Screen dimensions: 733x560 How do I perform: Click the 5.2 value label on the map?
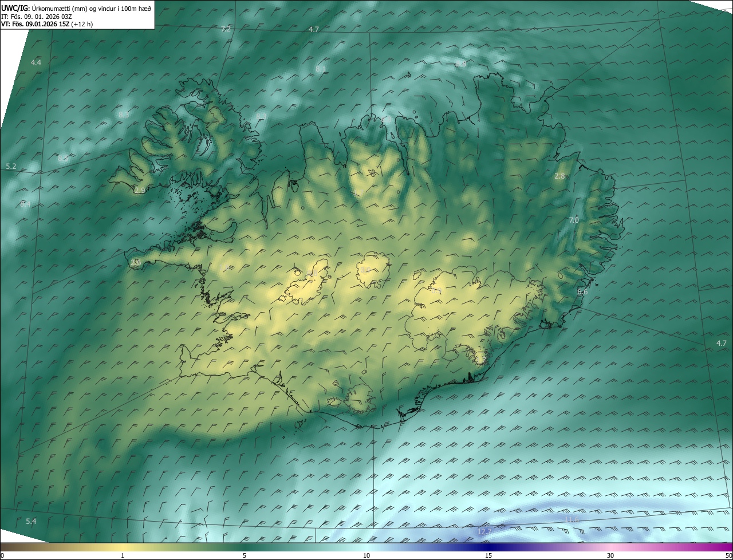click(x=11, y=167)
